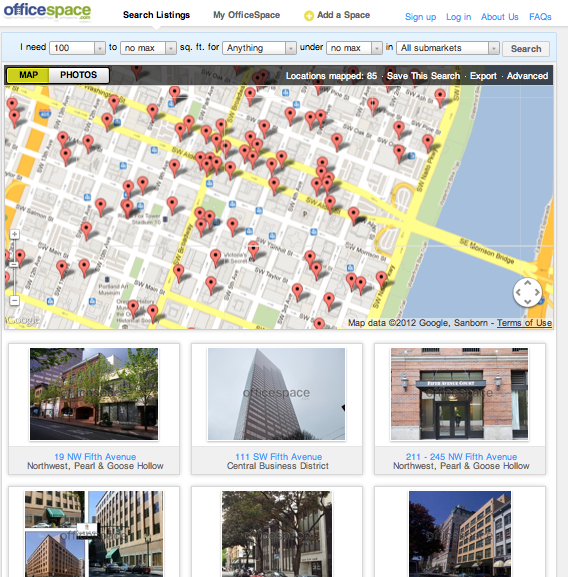Zoom in with the map plus button
The height and width of the screenshot is (577, 568).
tap(14, 234)
